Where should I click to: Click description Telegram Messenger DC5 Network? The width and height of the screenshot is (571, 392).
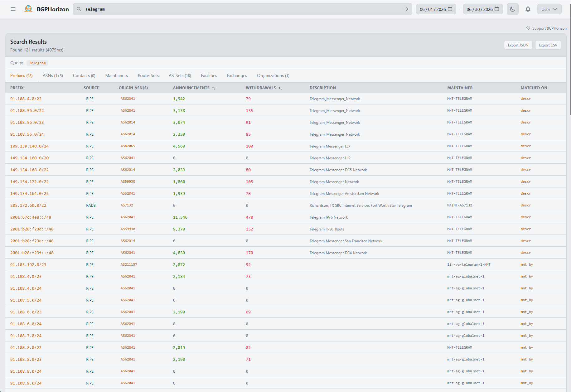[x=338, y=170]
